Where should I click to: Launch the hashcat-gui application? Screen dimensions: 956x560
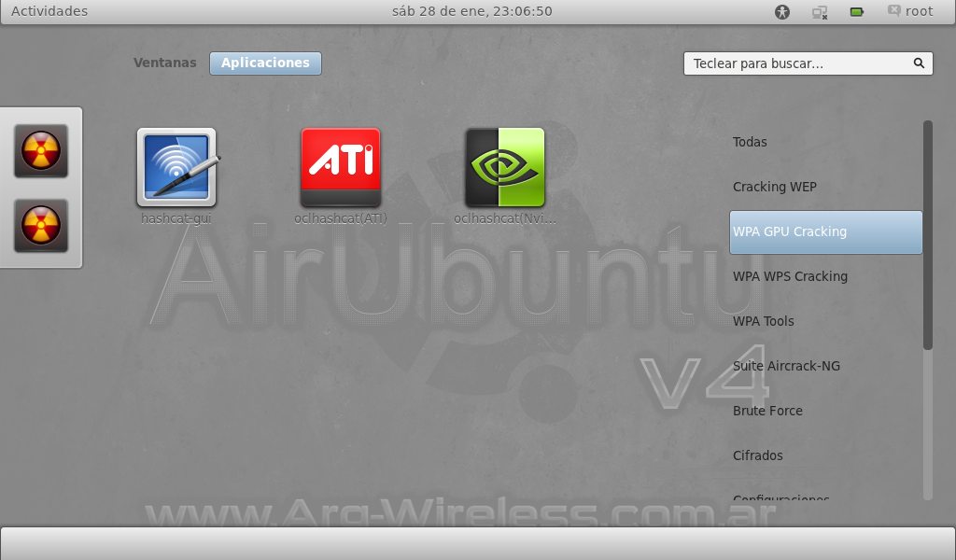point(176,168)
